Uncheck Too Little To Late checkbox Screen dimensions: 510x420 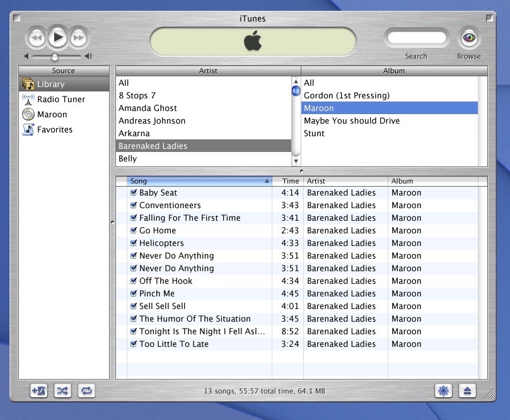tap(134, 344)
